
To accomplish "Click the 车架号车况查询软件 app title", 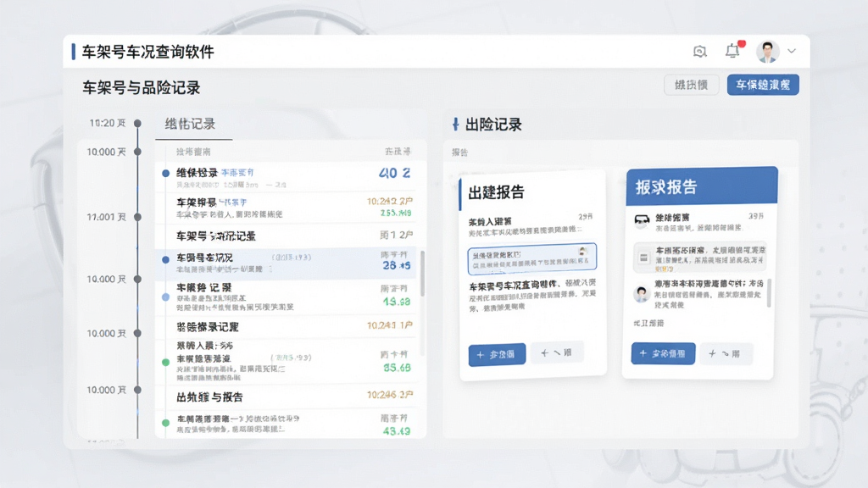I will point(147,52).
